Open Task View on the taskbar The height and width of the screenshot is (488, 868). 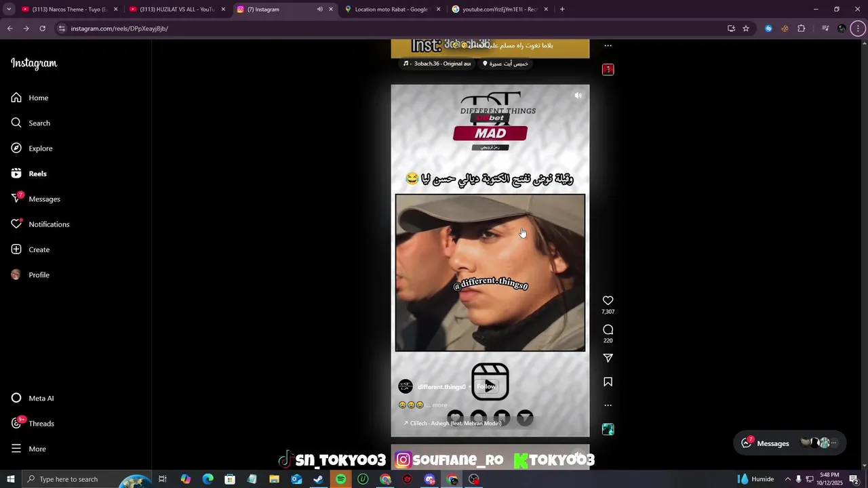pyautogui.click(x=163, y=479)
